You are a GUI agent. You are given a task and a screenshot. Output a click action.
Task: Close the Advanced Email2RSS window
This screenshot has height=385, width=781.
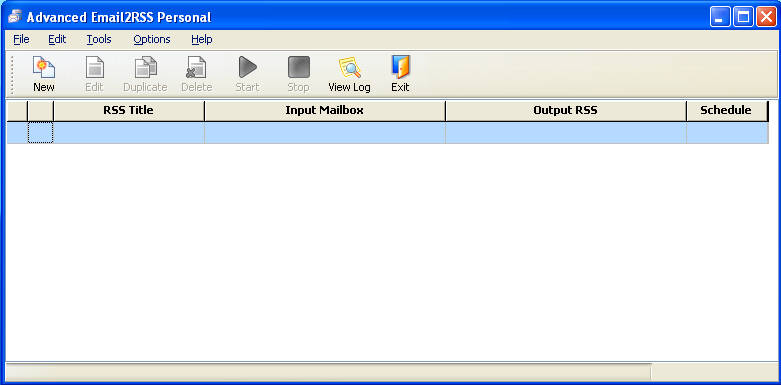point(766,17)
